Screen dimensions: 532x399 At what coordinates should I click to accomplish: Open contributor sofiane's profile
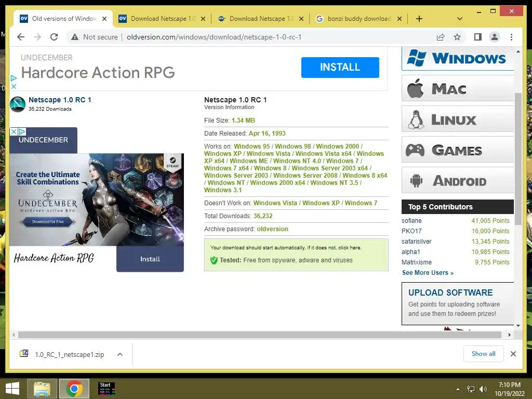pyautogui.click(x=411, y=220)
